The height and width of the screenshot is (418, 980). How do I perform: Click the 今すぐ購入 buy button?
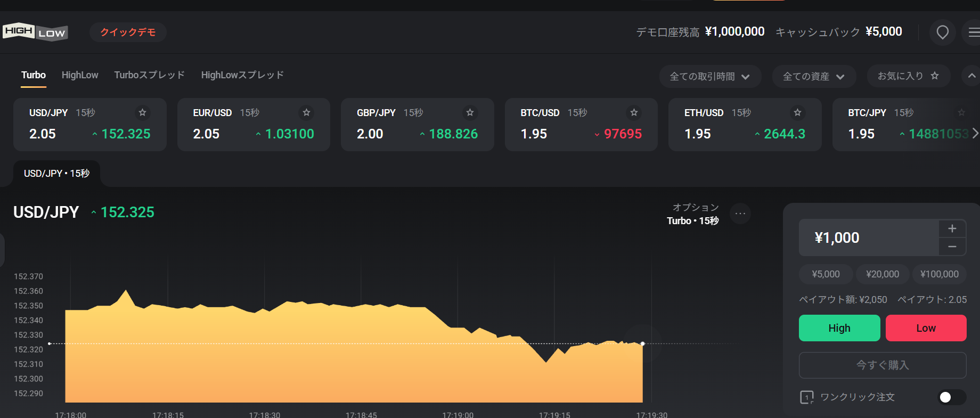point(883,365)
